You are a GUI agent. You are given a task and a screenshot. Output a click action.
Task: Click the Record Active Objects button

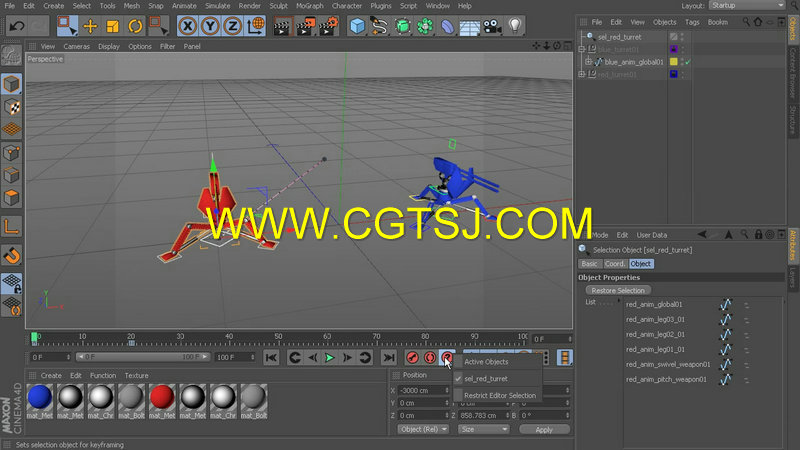coord(412,358)
